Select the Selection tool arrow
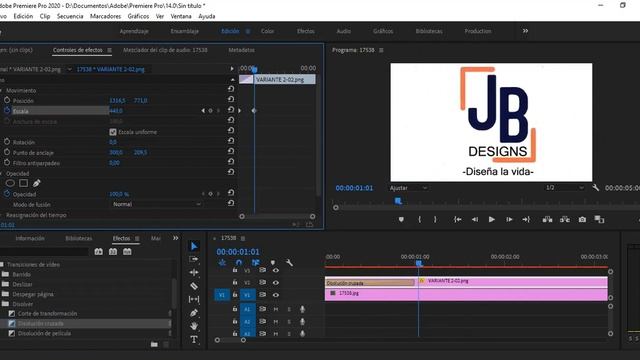The image size is (640, 360). pos(194,246)
